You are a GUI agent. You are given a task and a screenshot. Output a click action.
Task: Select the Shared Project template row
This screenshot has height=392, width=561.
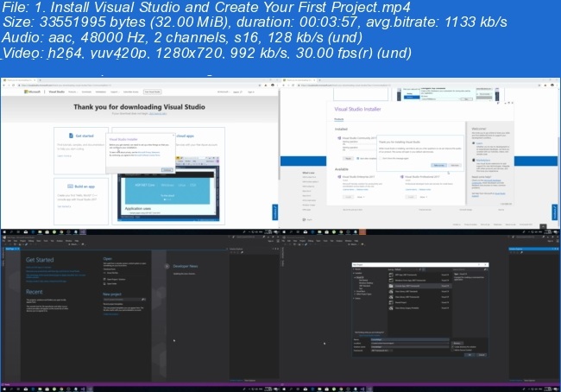(x=419, y=302)
